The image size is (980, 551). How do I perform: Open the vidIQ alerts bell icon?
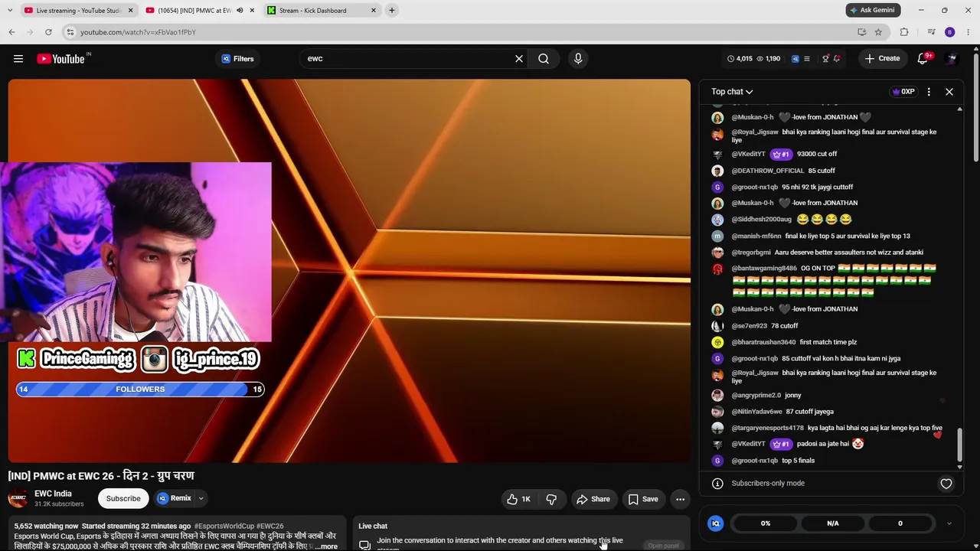837,59
